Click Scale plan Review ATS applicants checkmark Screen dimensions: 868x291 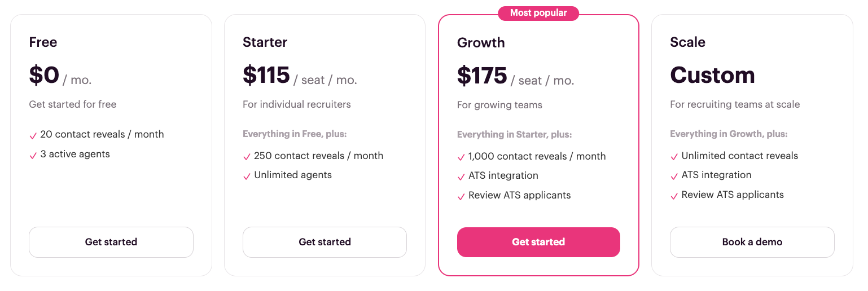tap(674, 196)
